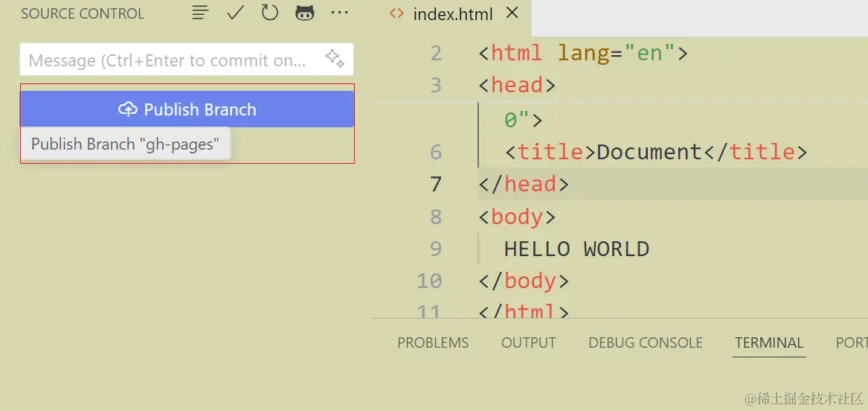
Task: Open the GitHub cat icon
Action: tap(304, 13)
